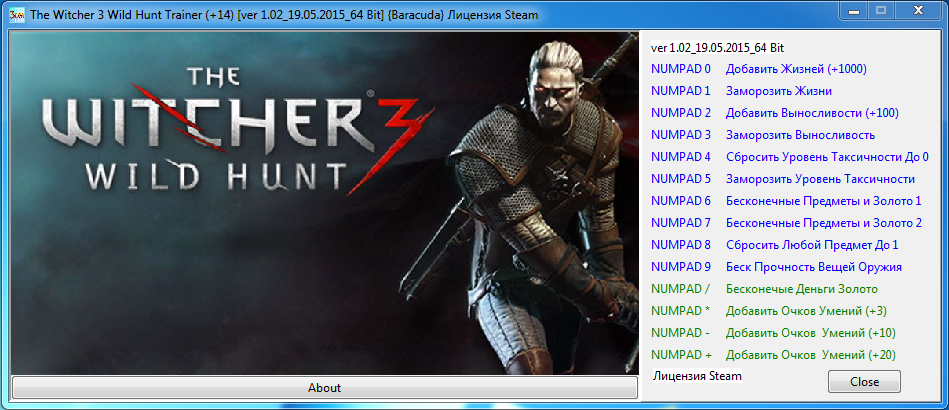Click "Добавить Очков Умений (+20)" text
Viewport: 949px width, 410px height.
(811, 355)
